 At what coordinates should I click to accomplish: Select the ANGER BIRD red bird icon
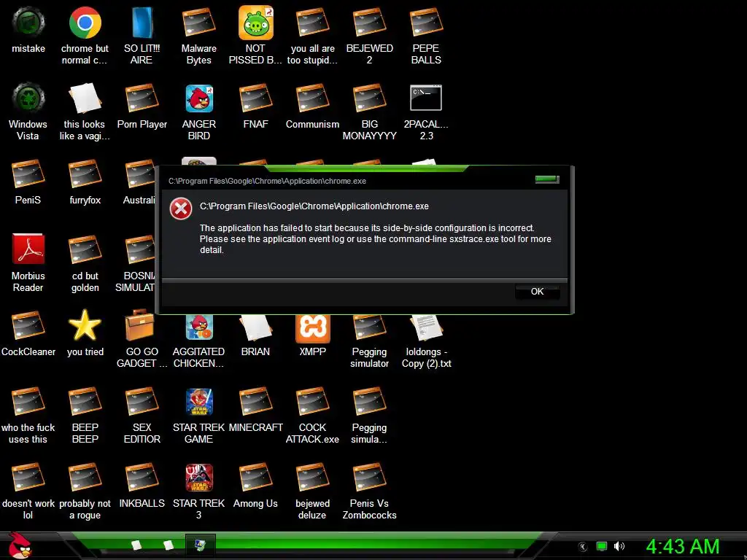198,112
